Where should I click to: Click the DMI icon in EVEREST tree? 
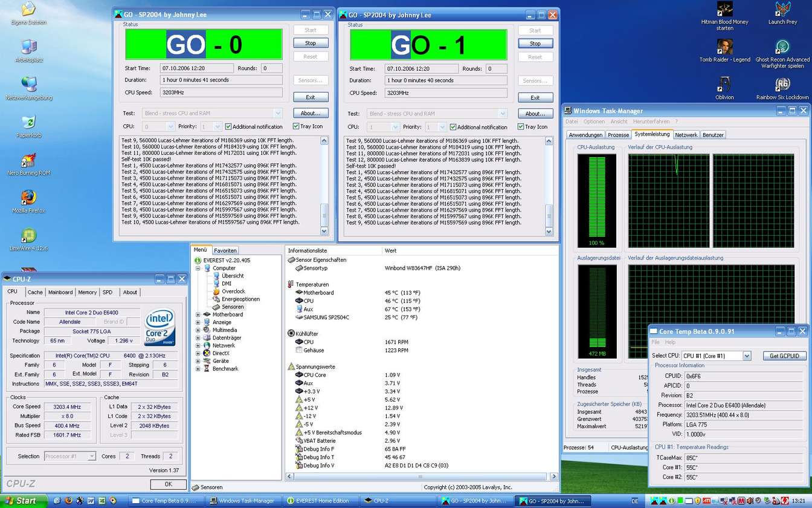pos(217,284)
